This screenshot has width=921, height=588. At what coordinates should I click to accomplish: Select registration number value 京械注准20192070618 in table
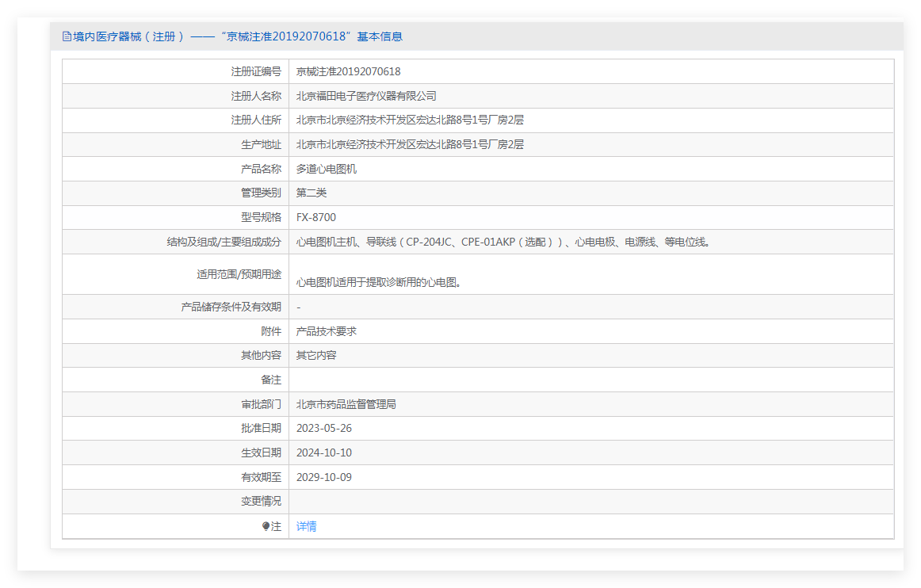tap(348, 71)
